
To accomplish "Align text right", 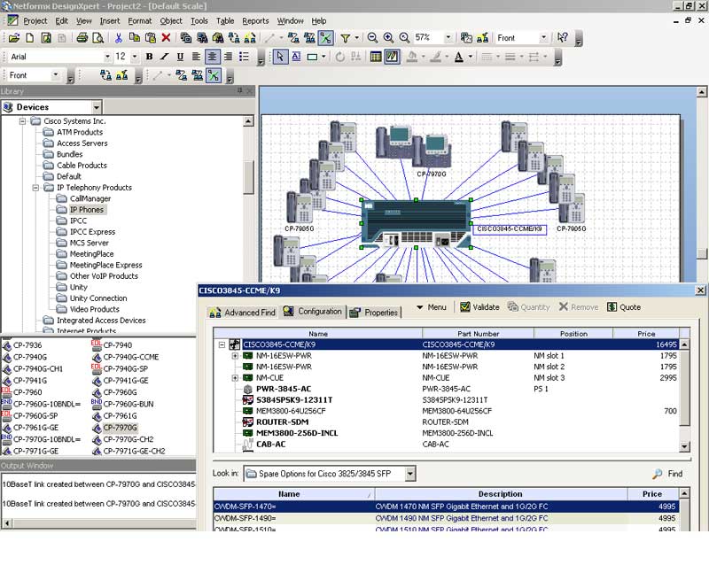I will pos(228,57).
